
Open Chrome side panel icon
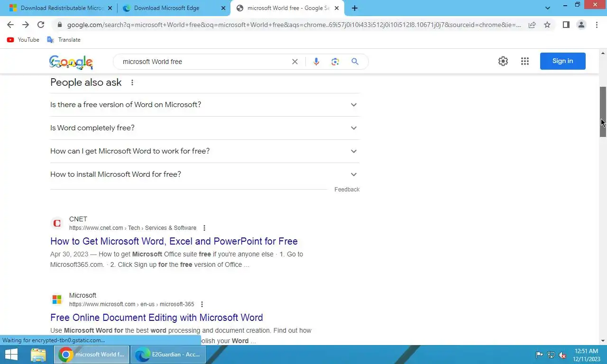coord(566,25)
